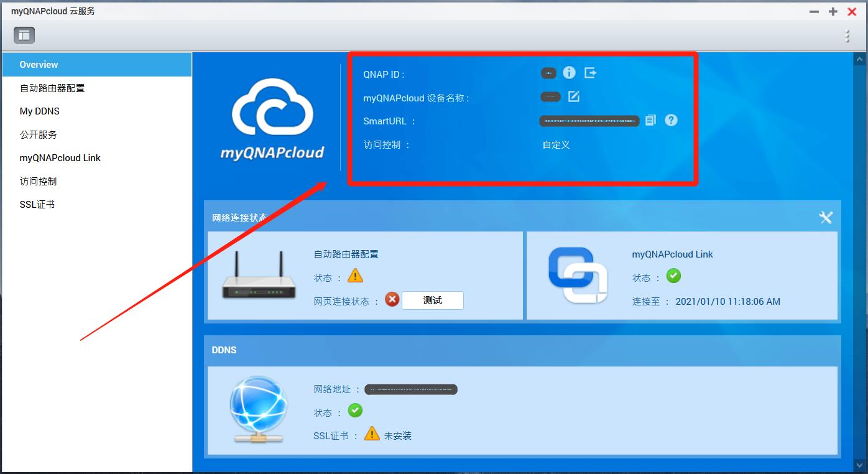Click the 未安装 warning icon next to SSL证书

(372, 434)
